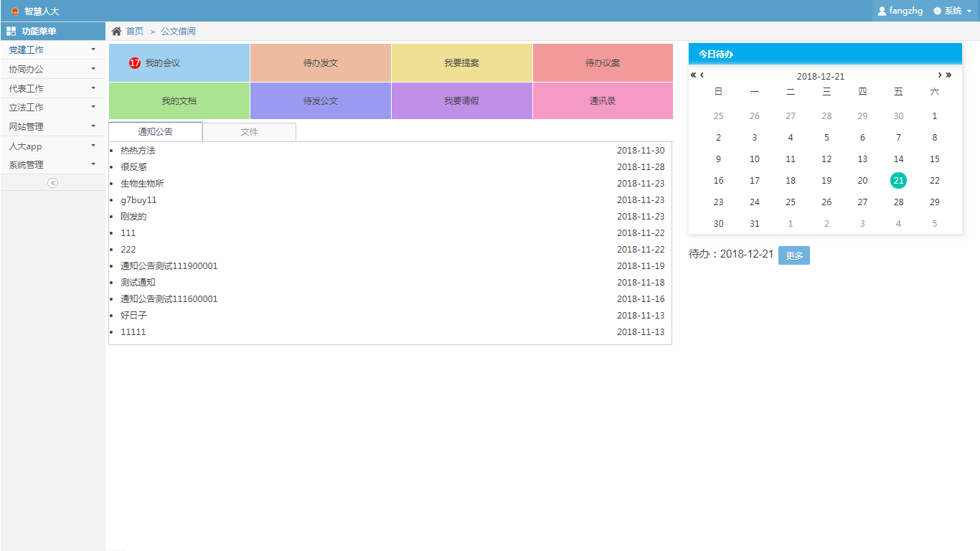The image size is (980, 551).
Task: Expand the 党建工作 menu
Action: click(x=52, y=50)
